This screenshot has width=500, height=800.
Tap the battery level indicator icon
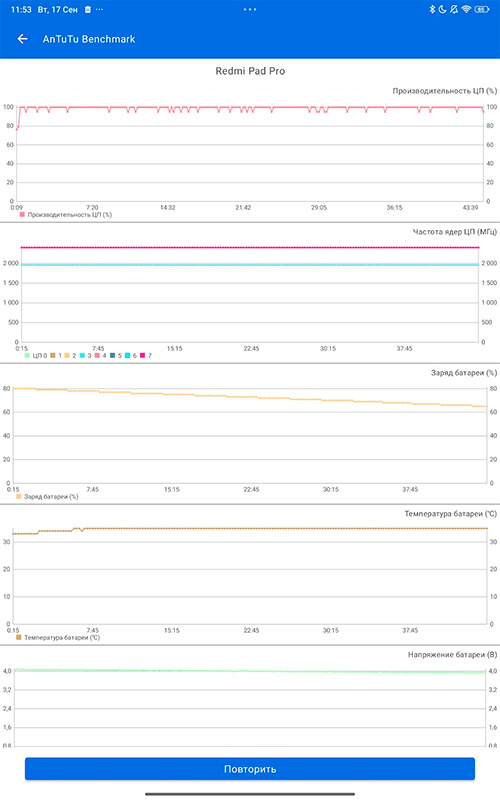[482, 9]
